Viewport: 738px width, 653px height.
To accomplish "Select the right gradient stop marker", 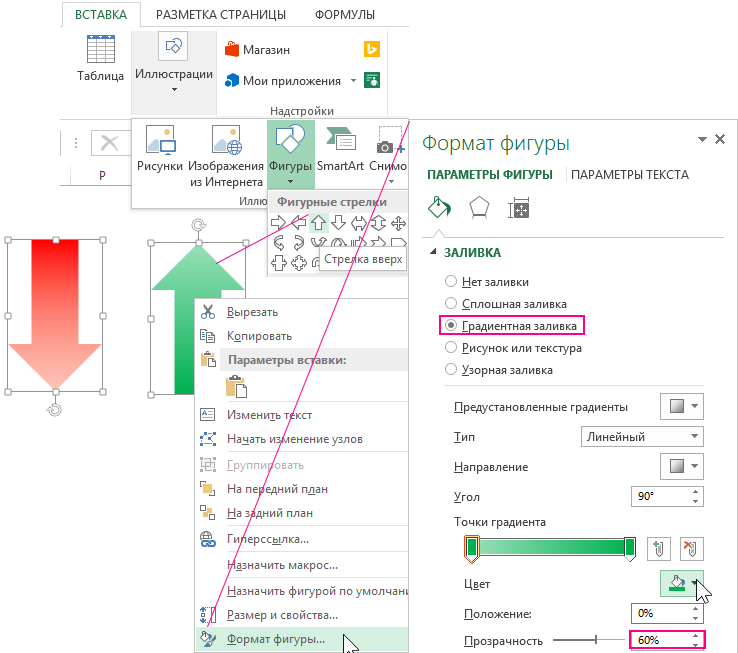I will [x=630, y=548].
